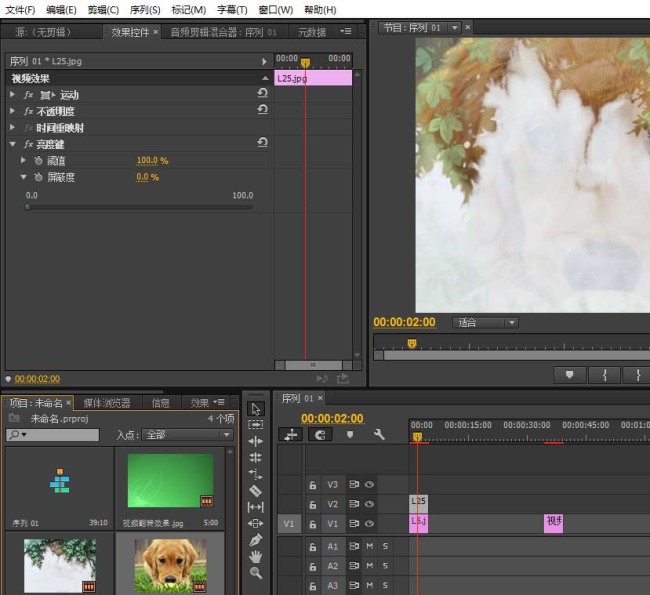Expand the 不透明度 effect properties
The width and height of the screenshot is (650, 595).
click(x=12, y=111)
